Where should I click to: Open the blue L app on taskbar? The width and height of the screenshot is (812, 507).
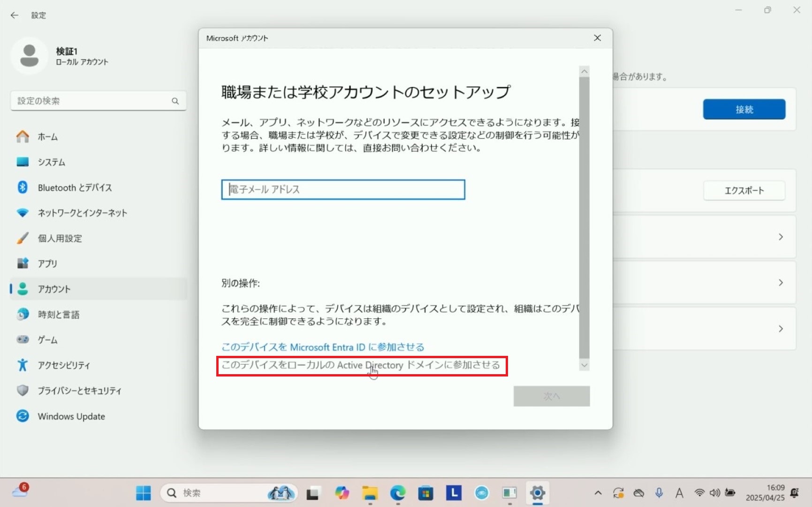(x=454, y=493)
